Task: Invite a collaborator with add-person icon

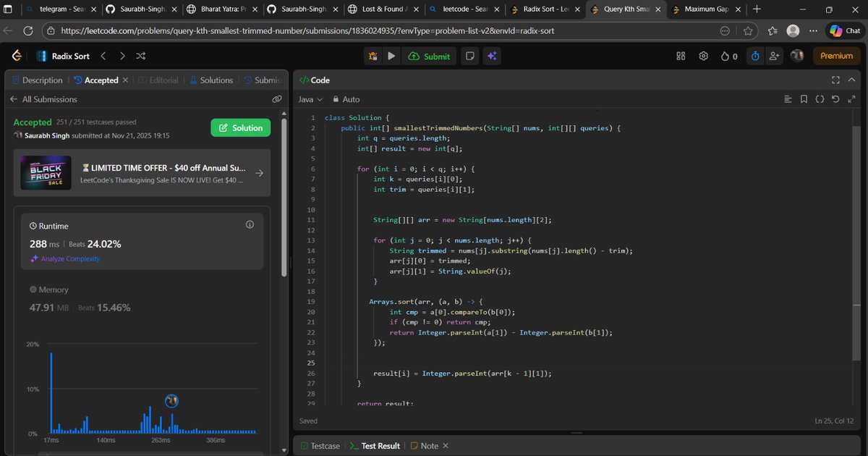Action: (x=775, y=56)
